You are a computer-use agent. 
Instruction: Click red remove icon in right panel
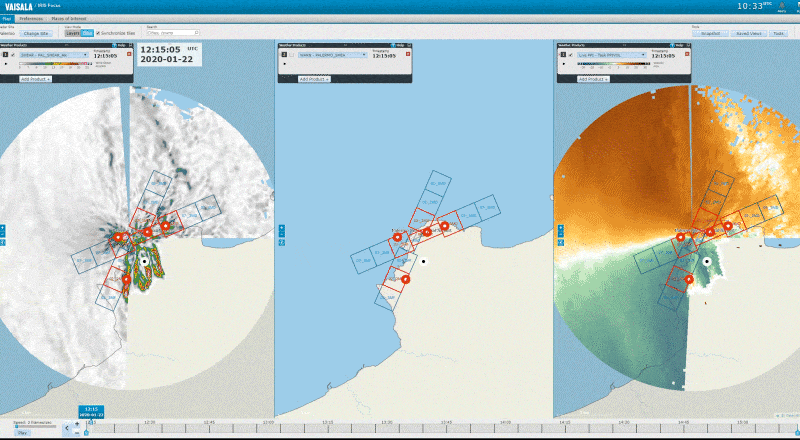[685, 55]
